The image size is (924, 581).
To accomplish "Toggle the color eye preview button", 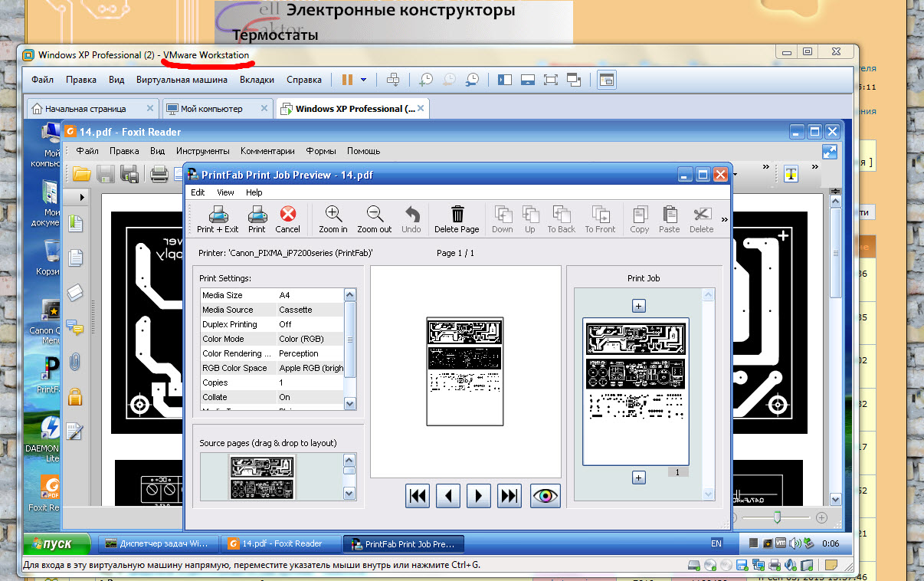I will click(546, 496).
